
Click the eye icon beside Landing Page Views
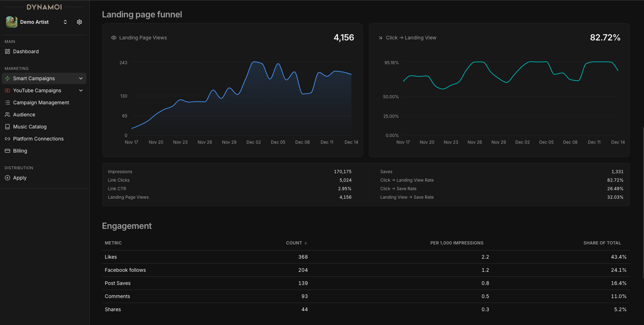113,38
